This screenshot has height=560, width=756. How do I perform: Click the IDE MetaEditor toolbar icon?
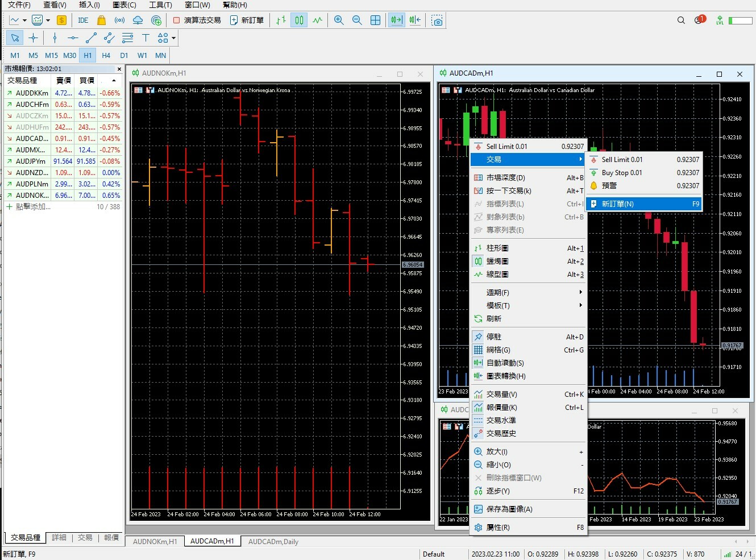(83, 20)
